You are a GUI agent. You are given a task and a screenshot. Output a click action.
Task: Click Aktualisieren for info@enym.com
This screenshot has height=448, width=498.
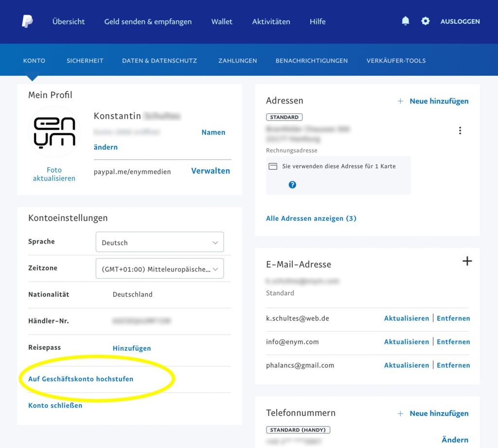pos(407,342)
